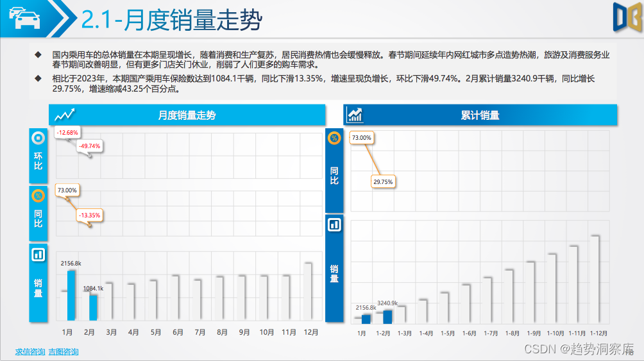Open the 求信咨询 link

pyautogui.click(x=30, y=351)
